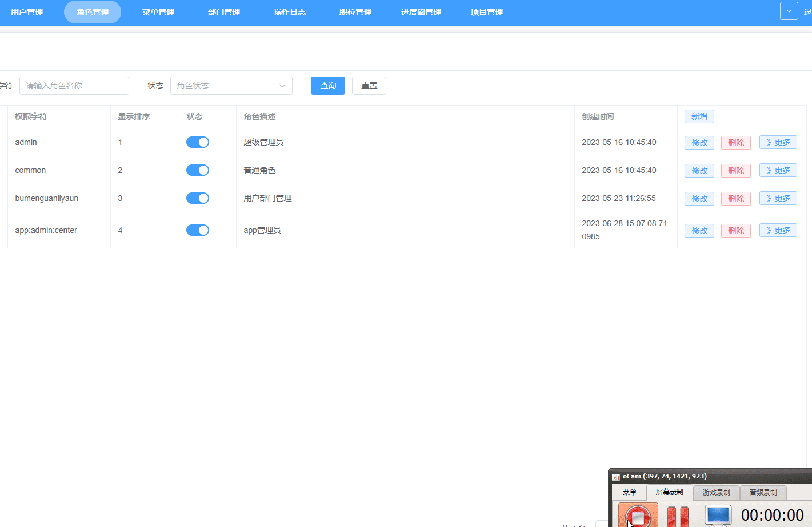
Task: Click the oCam application icon in title bar
Action: [615, 476]
